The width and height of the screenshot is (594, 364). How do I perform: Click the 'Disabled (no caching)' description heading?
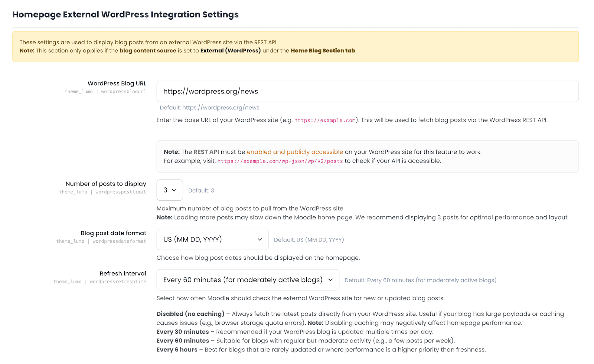click(x=190, y=314)
